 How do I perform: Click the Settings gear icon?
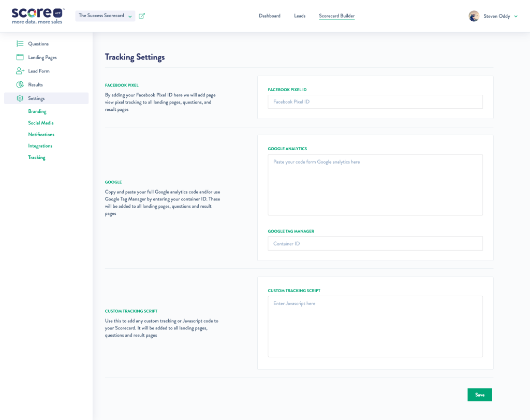point(20,98)
